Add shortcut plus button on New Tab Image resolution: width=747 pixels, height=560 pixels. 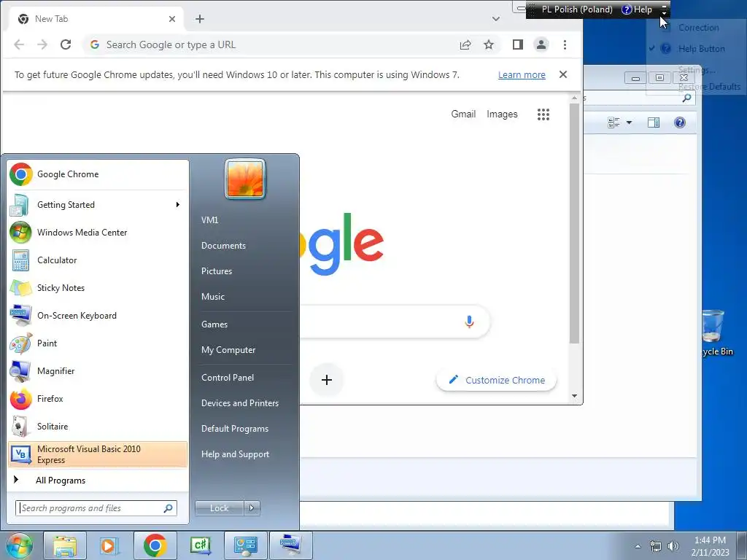pyautogui.click(x=327, y=380)
